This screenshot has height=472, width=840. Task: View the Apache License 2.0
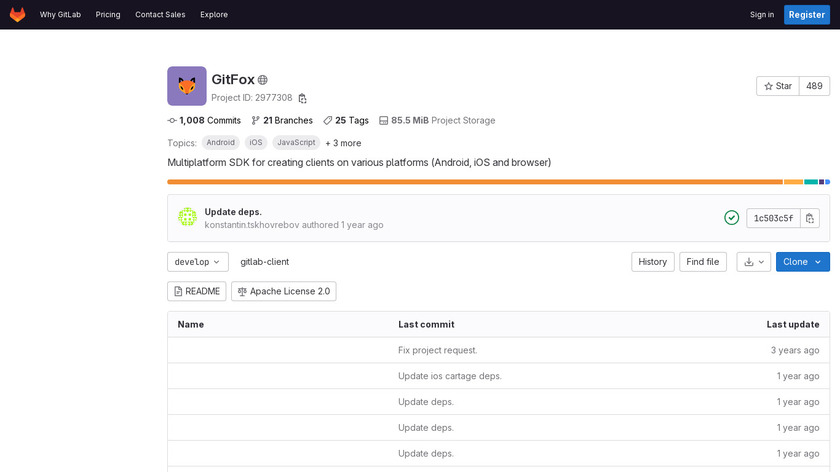283,291
